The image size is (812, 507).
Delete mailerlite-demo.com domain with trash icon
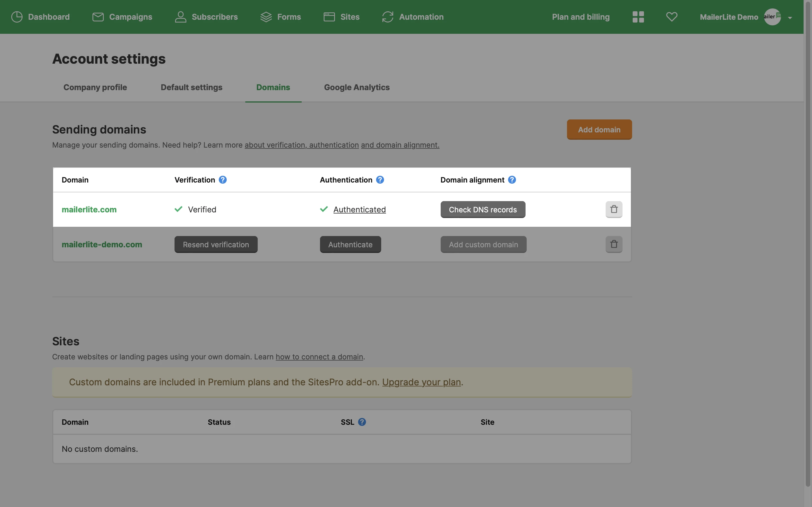[614, 244]
